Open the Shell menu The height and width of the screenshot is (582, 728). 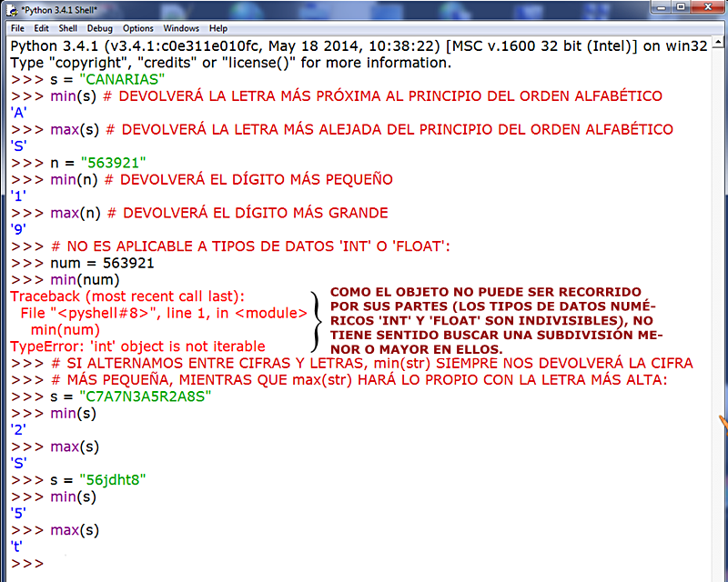(67, 28)
